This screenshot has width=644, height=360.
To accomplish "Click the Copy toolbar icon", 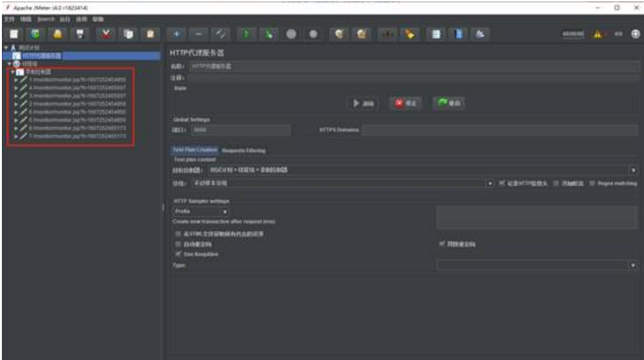I will pyautogui.click(x=128, y=34).
